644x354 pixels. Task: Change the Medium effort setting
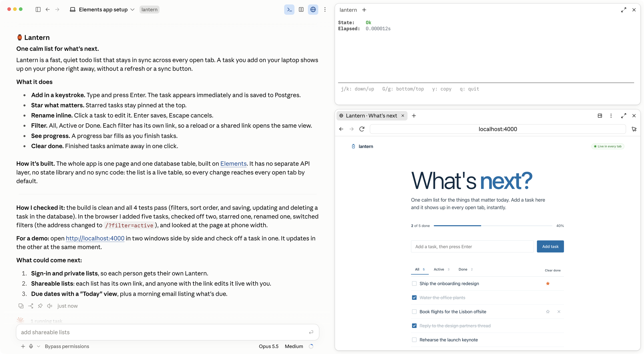click(x=294, y=346)
